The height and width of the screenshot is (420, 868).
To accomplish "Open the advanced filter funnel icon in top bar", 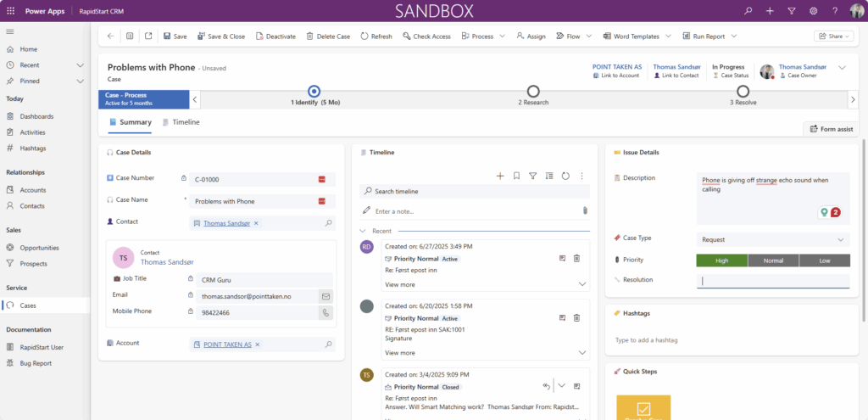I will 792,11.
